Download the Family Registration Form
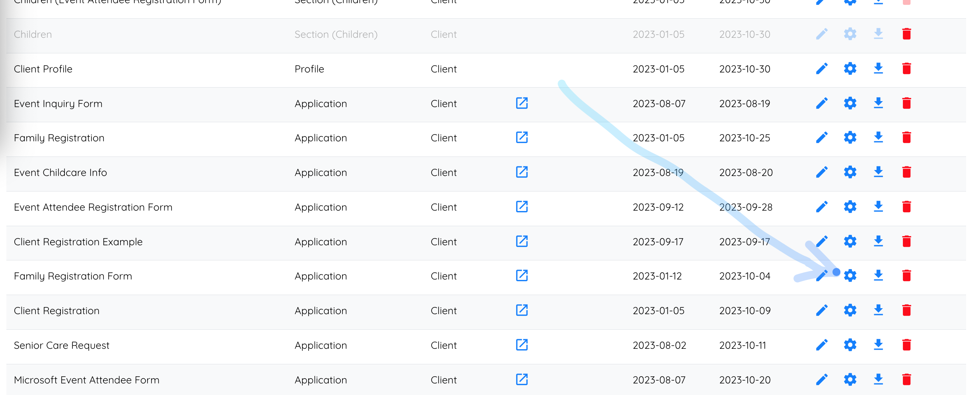 click(x=878, y=276)
